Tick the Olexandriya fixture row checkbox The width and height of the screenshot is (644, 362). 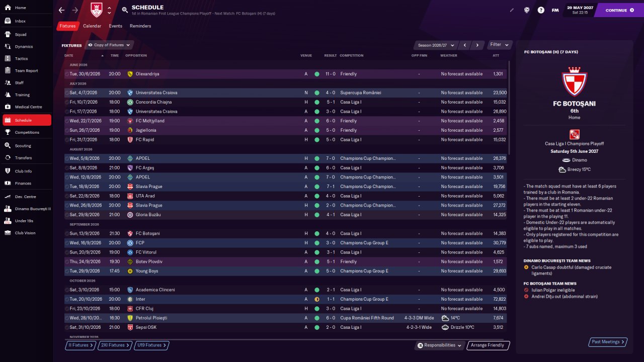67,74
